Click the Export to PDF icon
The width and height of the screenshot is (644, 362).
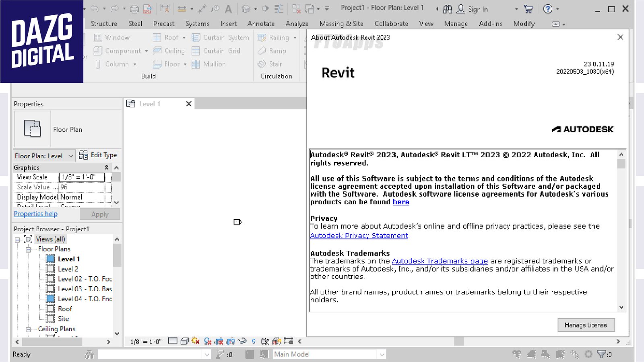click(x=148, y=8)
